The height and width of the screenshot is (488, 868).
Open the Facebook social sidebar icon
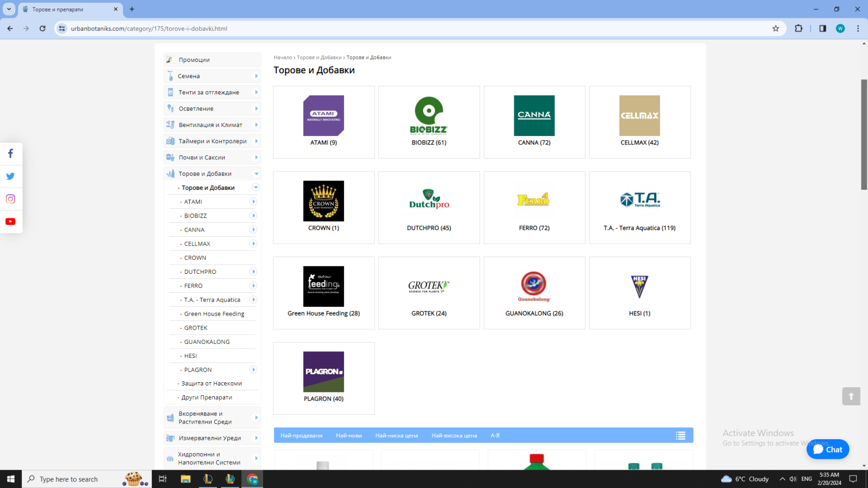tap(10, 154)
